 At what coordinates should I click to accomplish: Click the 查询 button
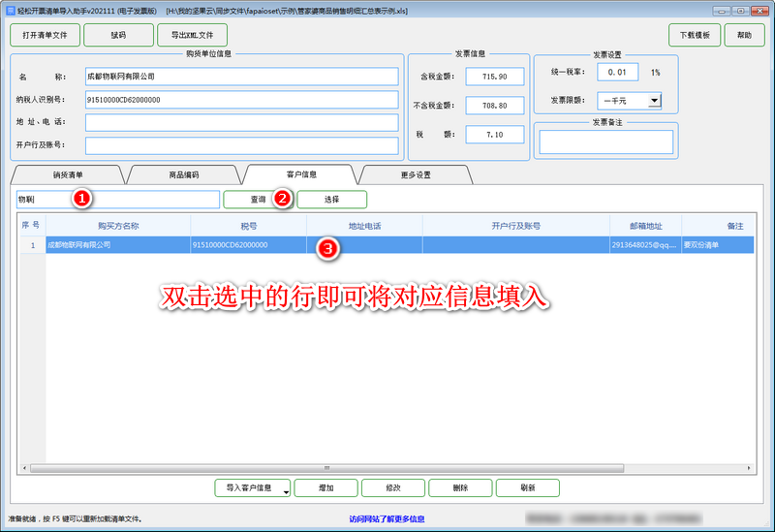pos(258,200)
